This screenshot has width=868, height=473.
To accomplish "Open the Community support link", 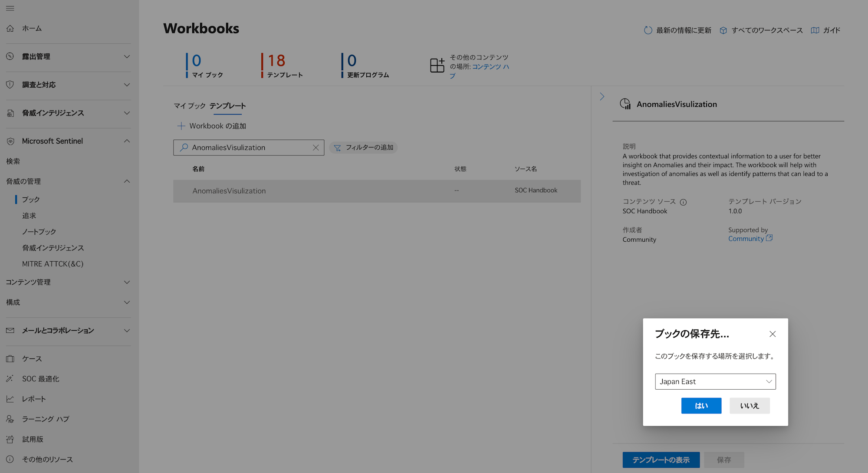I will pyautogui.click(x=746, y=239).
